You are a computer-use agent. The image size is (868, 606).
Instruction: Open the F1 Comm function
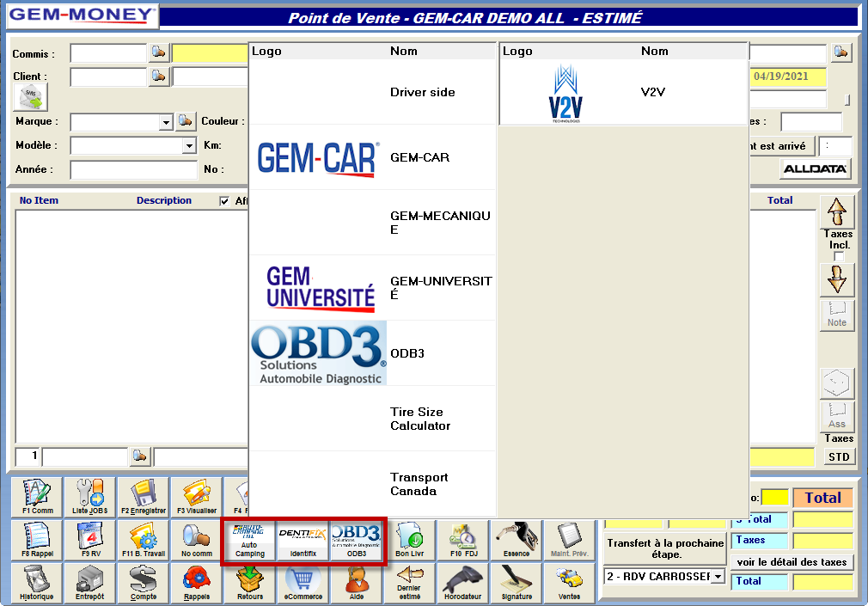37,497
